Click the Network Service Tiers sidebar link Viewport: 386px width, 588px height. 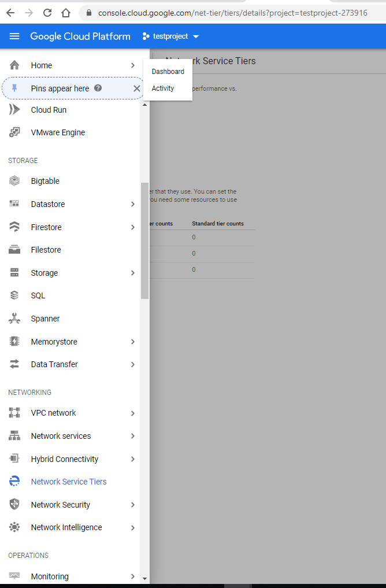tap(69, 482)
